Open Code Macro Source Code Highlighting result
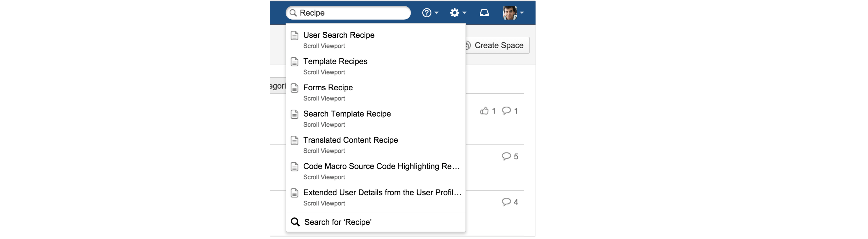This screenshot has width=868, height=239. 381,167
